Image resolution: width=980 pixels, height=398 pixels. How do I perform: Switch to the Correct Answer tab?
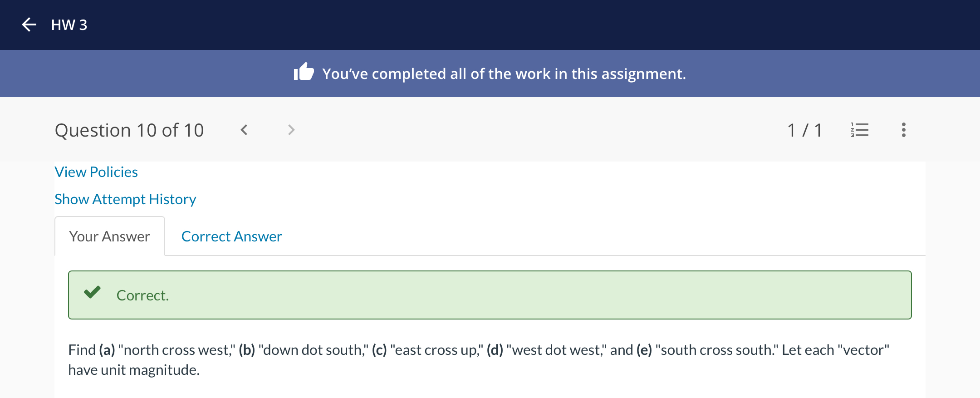(x=231, y=236)
